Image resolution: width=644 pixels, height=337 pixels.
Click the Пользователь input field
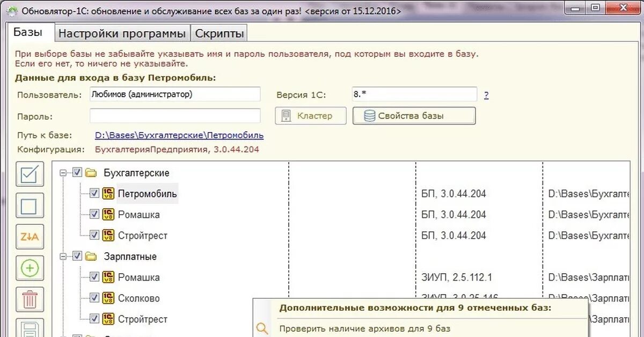pos(175,94)
